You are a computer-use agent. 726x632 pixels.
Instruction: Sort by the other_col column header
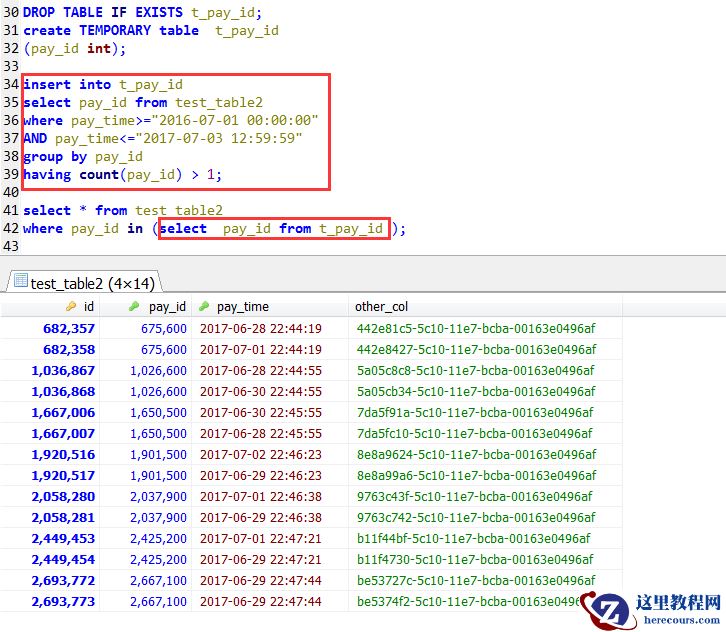coord(485,307)
